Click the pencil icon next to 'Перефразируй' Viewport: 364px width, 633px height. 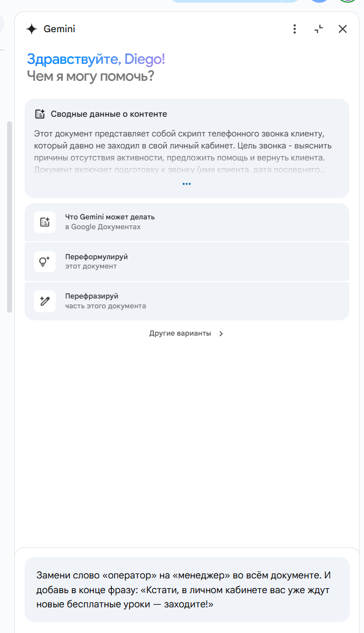pyautogui.click(x=45, y=301)
